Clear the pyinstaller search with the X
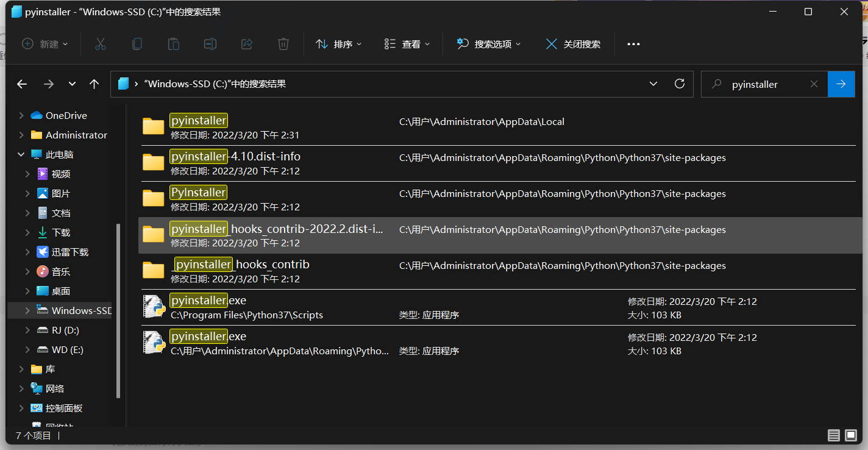The width and height of the screenshot is (868, 450). coord(814,84)
